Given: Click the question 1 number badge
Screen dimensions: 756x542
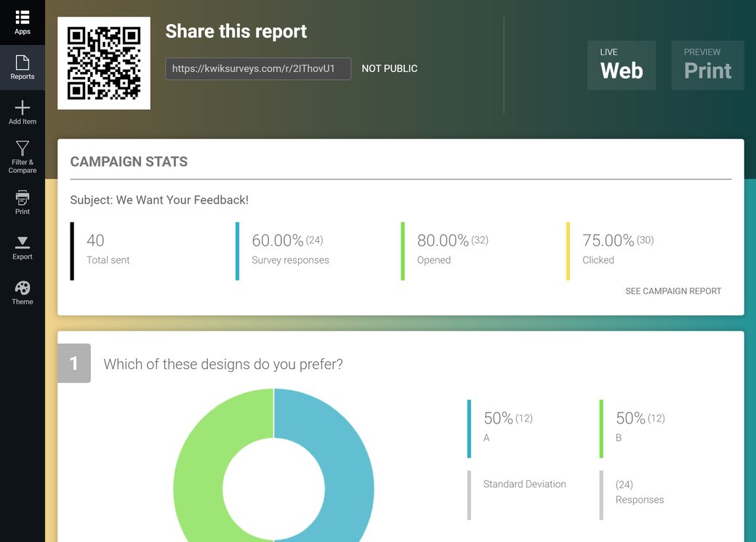Looking at the screenshot, I should click(x=73, y=363).
